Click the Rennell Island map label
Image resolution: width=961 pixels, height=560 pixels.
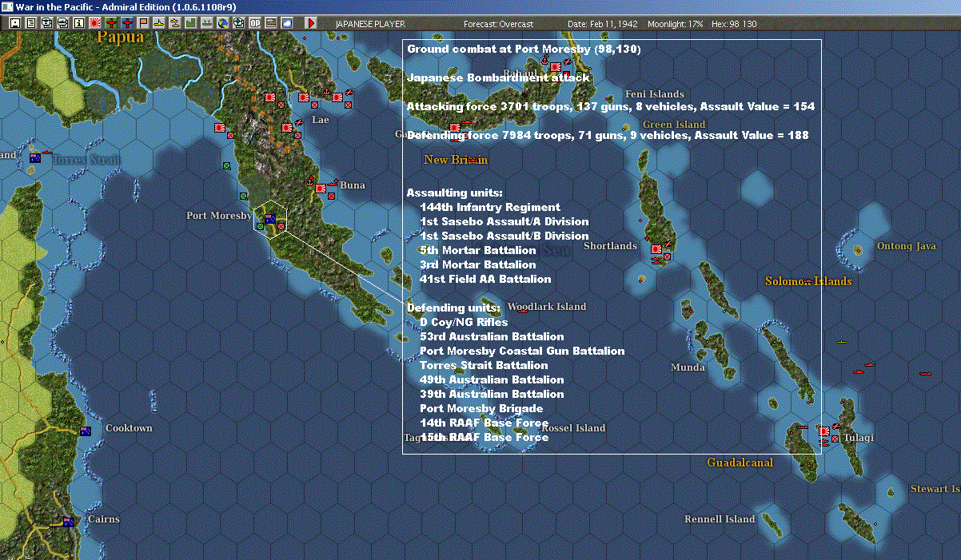tap(720, 519)
